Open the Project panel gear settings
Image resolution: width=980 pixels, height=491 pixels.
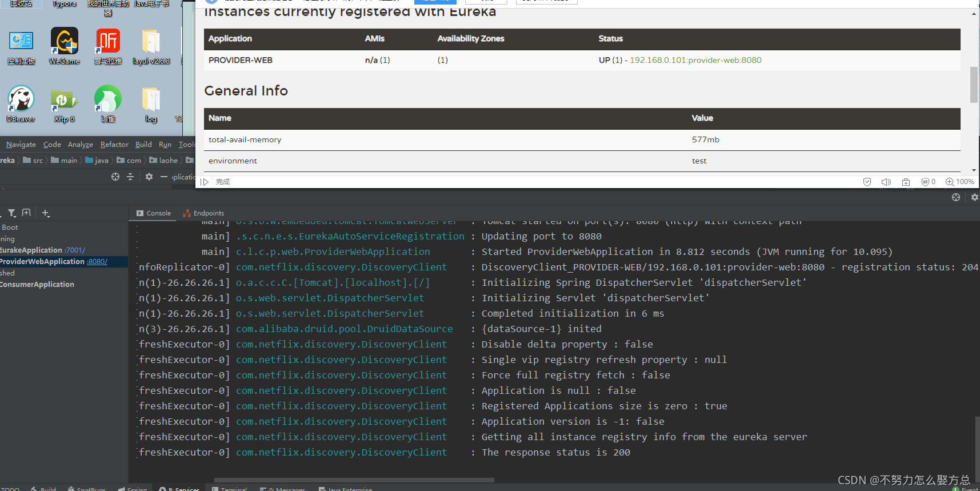coord(149,177)
